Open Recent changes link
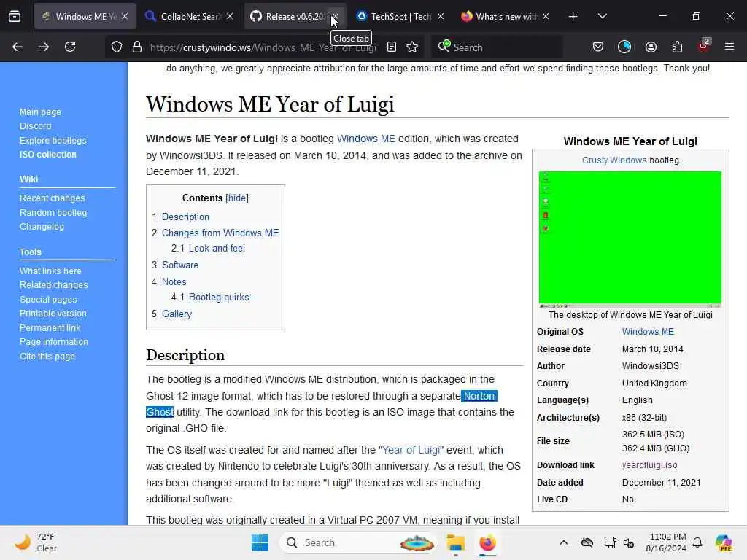The width and height of the screenshot is (747, 560). [52, 198]
